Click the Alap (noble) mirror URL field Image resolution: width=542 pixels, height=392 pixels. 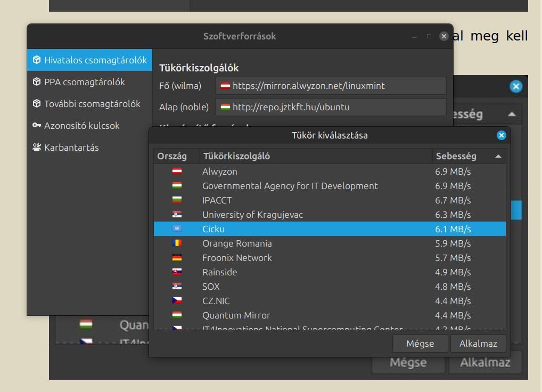[331, 107]
